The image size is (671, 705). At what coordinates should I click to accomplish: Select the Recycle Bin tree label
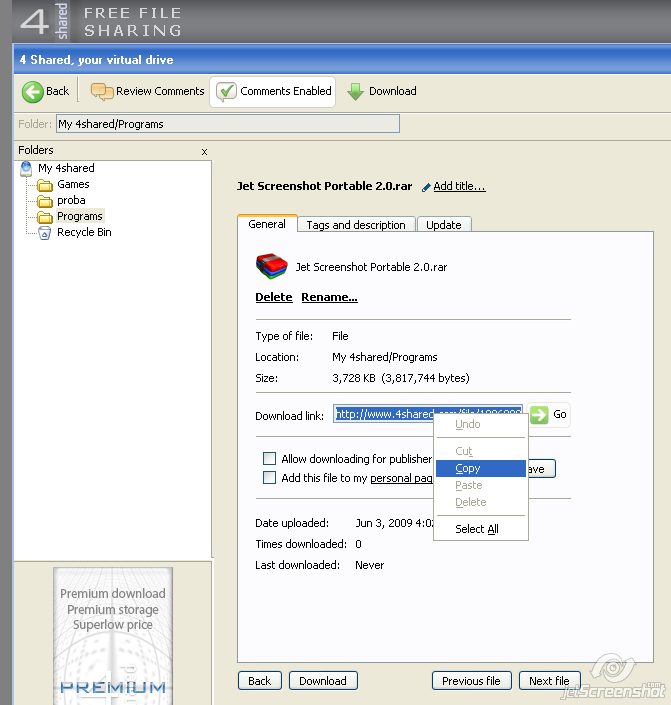tap(84, 232)
